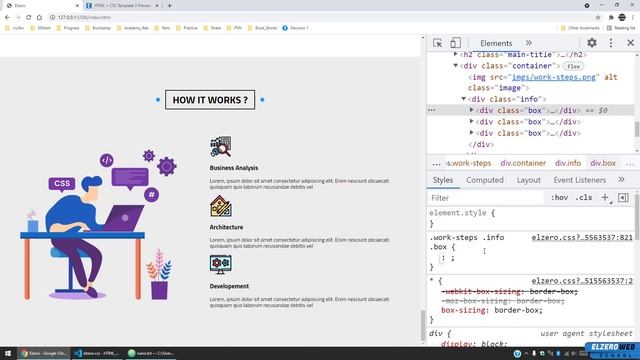Select div.container in the breadcrumb
The image size is (640, 360).
coord(523,163)
